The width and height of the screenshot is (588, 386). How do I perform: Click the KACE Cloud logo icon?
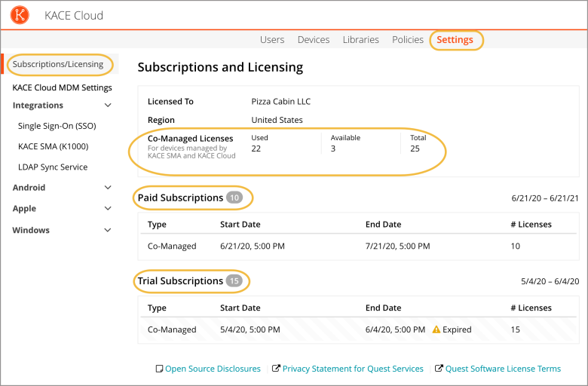pyautogui.click(x=20, y=15)
